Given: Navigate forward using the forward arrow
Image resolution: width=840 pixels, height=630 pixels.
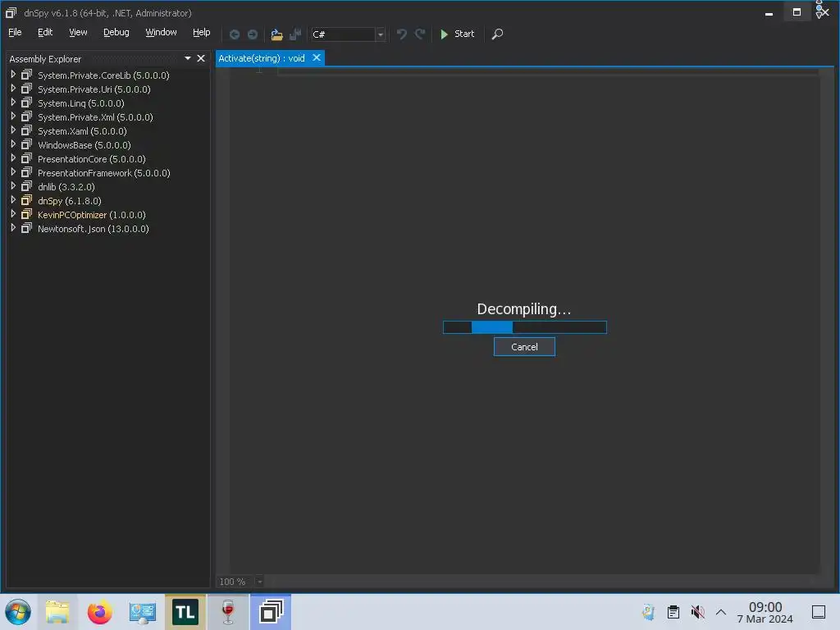Looking at the screenshot, I should (253, 34).
